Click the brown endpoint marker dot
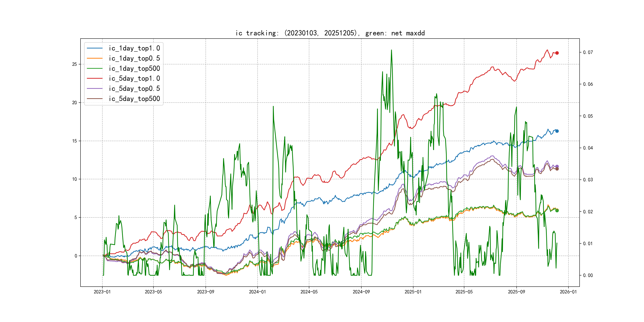 click(x=557, y=169)
